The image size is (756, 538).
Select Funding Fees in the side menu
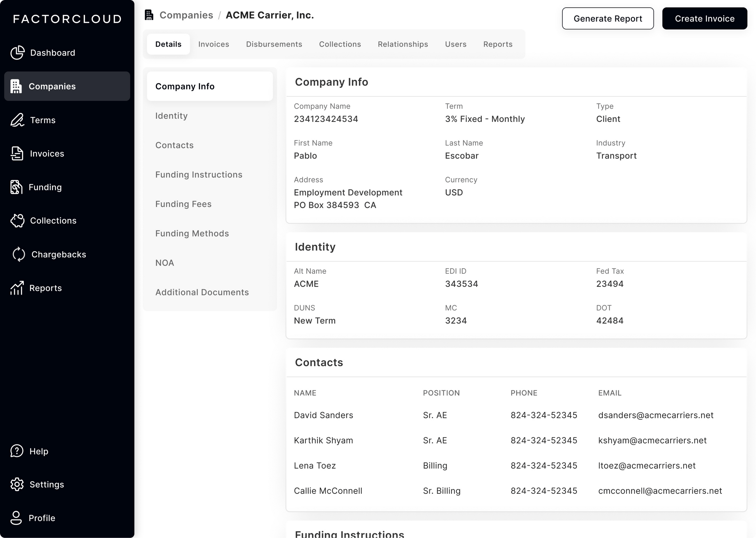click(x=183, y=204)
